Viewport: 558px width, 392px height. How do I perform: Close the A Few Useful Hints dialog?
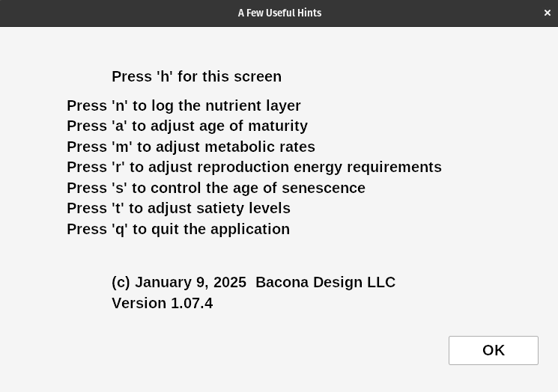tap(548, 13)
